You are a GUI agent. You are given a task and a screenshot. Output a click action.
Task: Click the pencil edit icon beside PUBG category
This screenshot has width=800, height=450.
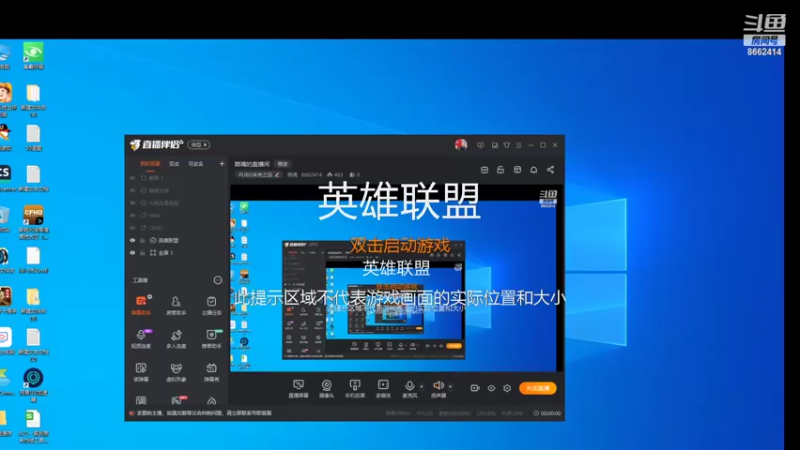(277, 174)
